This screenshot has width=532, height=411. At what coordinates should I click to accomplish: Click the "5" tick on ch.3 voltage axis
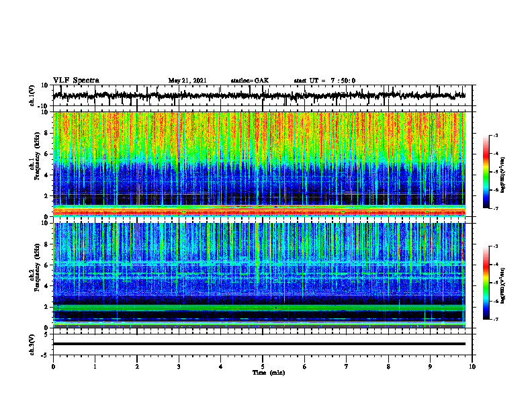click(46, 334)
